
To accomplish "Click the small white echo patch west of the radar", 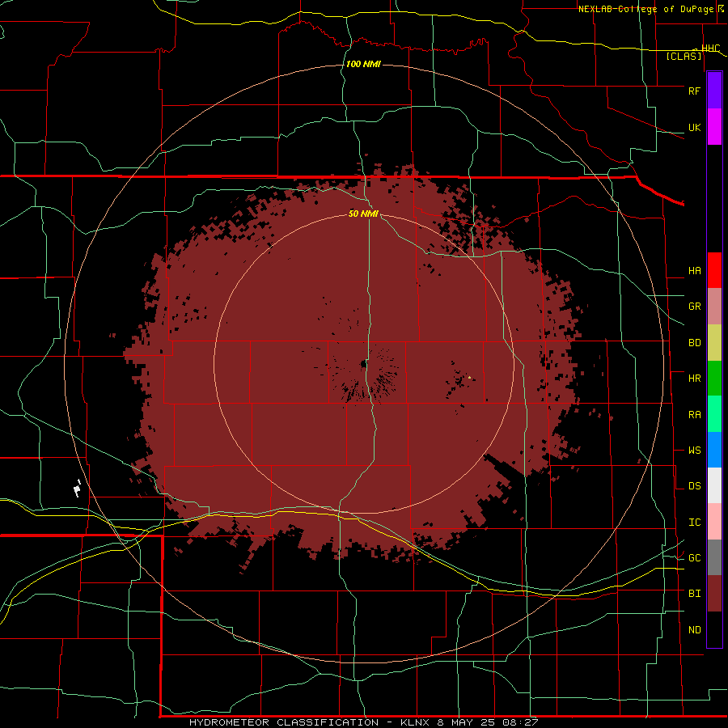I will (78, 489).
